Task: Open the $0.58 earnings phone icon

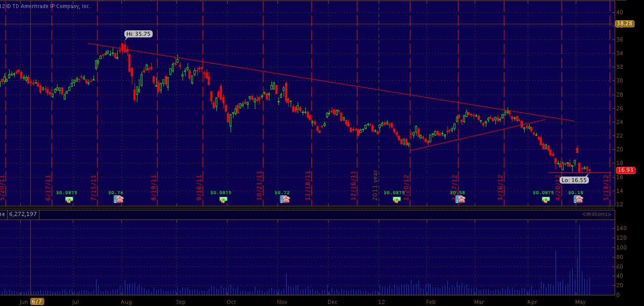Action: coord(460,200)
